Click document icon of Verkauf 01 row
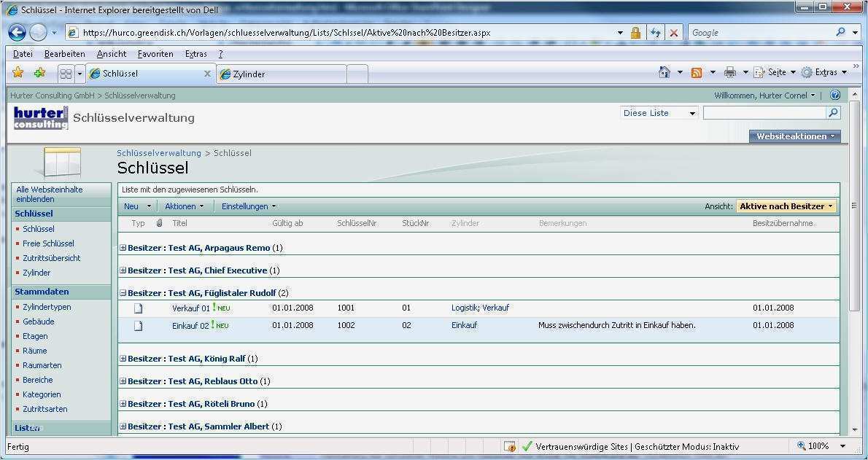 [x=139, y=308]
